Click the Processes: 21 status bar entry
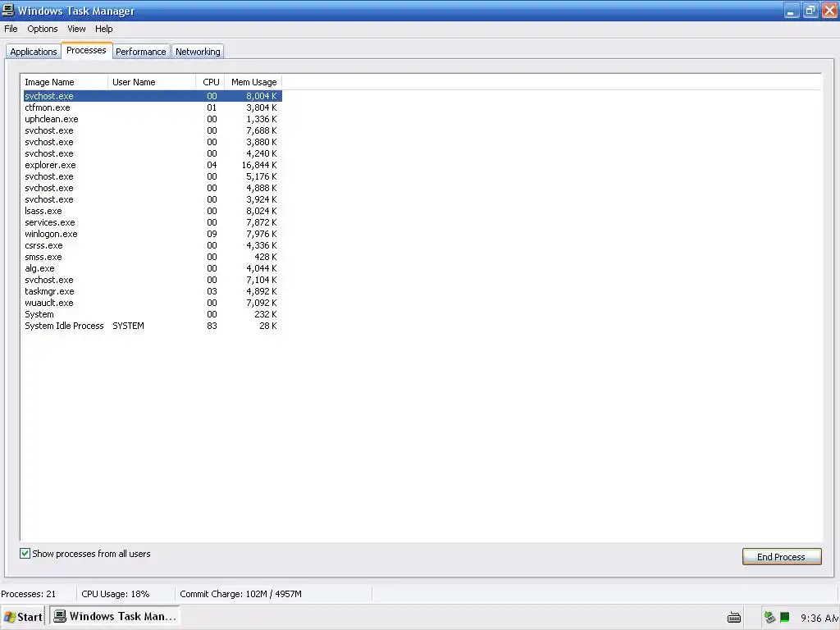This screenshot has height=630, width=840. point(29,594)
